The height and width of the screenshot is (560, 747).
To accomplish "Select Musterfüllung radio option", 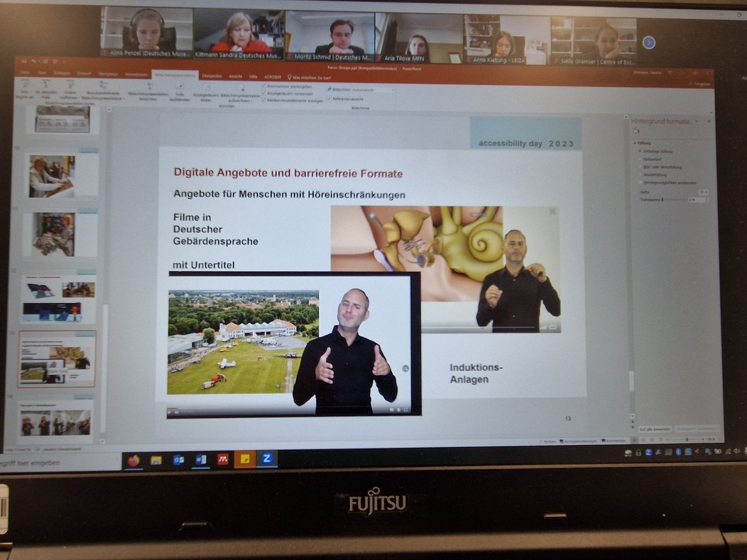I will coord(640,174).
